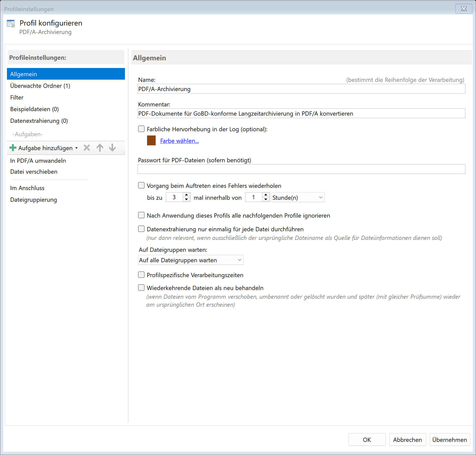Screen dimensions: 476x455
Task: Click the brown color swatch
Action: click(151, 140)
